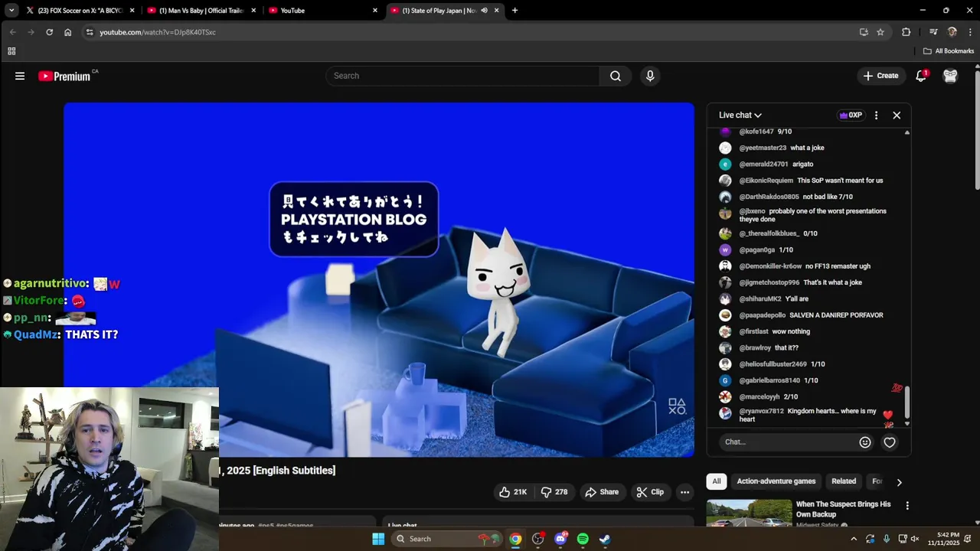The image size is (980, 551).
Task: Like the video with 21K likes
Action: tap(513, 492)
